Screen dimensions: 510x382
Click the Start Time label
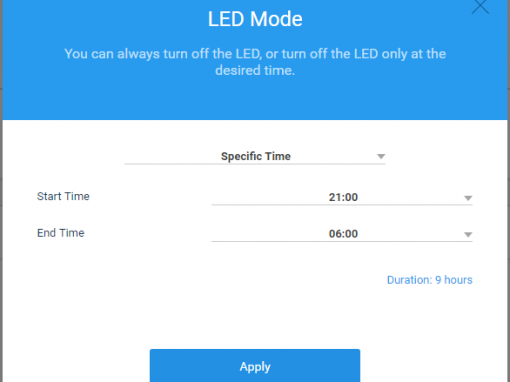(63, 196)
